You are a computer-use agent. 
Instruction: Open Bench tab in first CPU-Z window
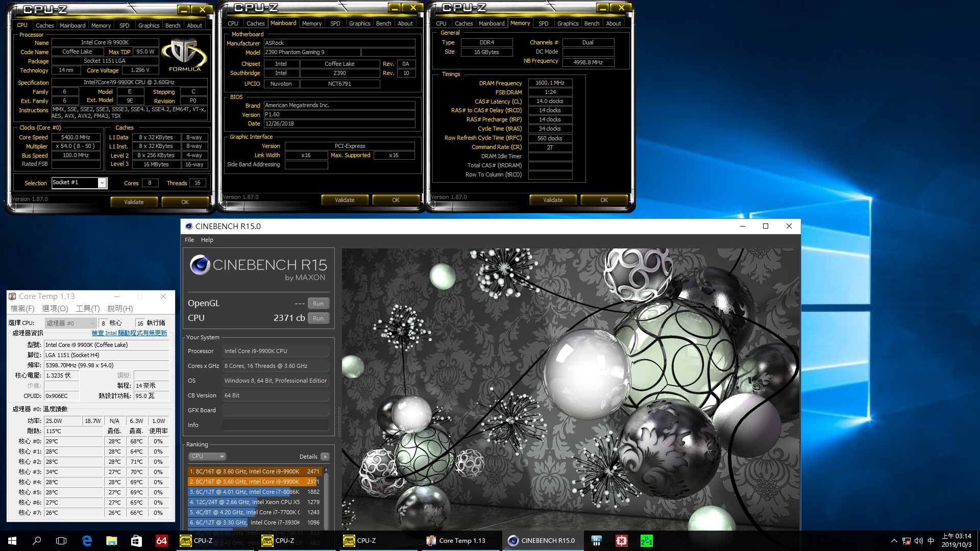tap(173, 26)
